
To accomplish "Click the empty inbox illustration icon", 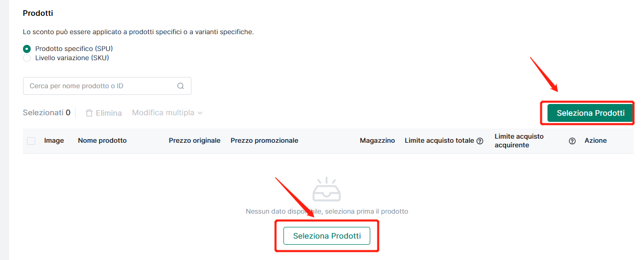I will tap(326, 189).
